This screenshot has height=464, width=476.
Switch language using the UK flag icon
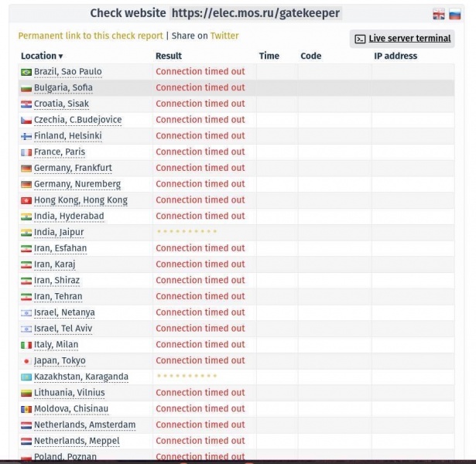click(438, 14)
